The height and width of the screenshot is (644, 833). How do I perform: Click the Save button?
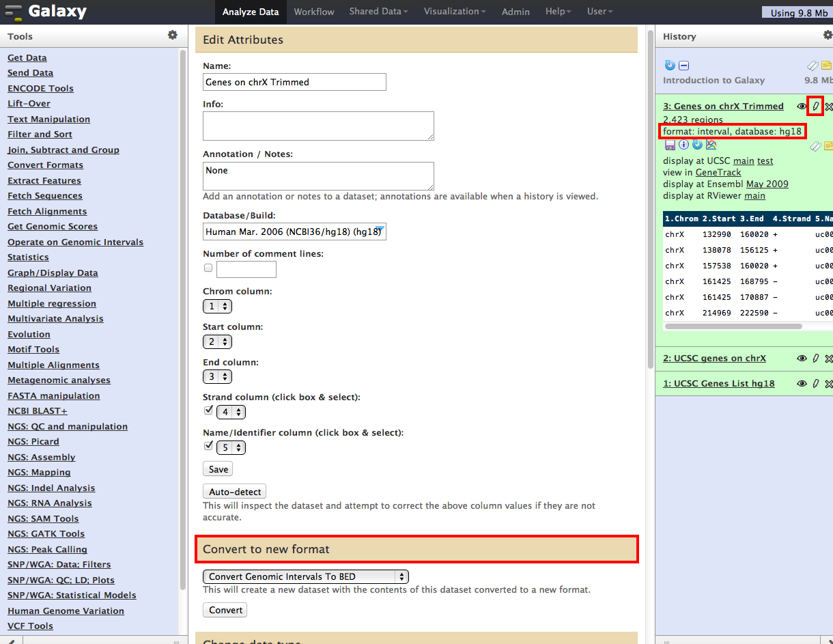pyautogui.click(x=218, y=469)
